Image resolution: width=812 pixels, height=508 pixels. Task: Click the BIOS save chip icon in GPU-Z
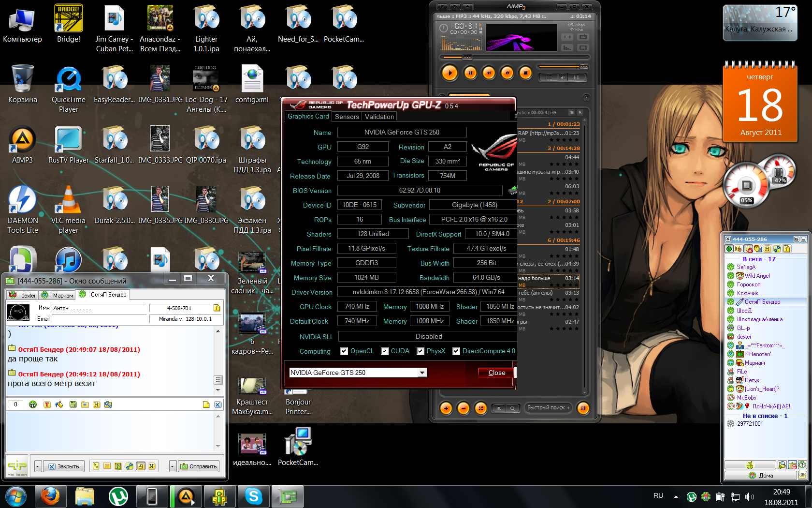click(x=512, y=191)
